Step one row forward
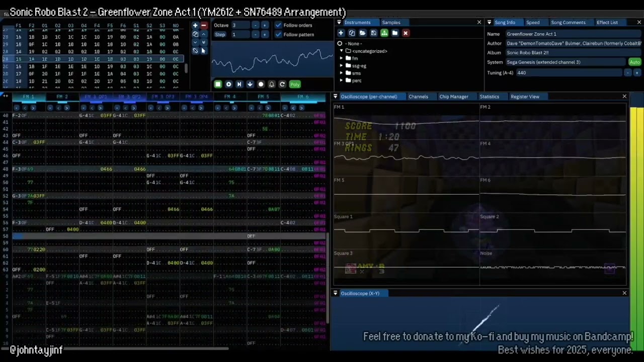This screenshot has height=362, width=644. click(239, 84)
